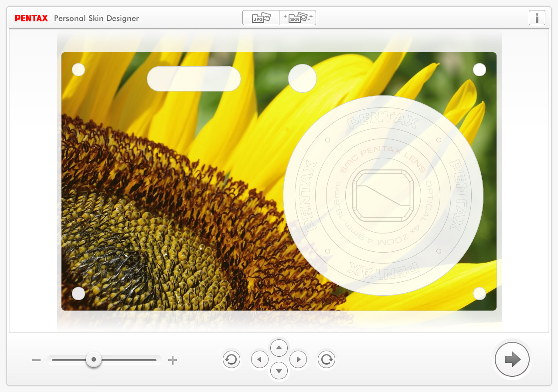The height and width of the screenshot is (392, 558).
Task: Move the image right with the arrow
Action: (298, 359)
